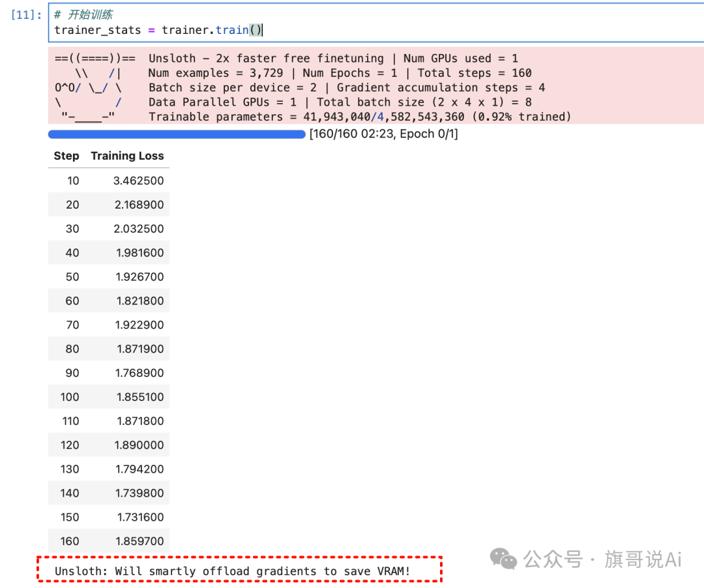The image size is (704, 588).
Task: Click step number 50 in table
Action: tap(72, 276)
